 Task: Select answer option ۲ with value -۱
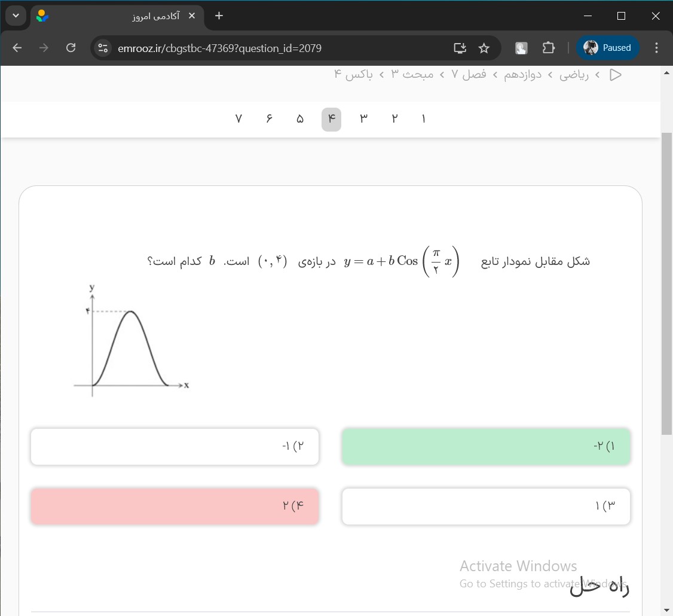point(175,446)
